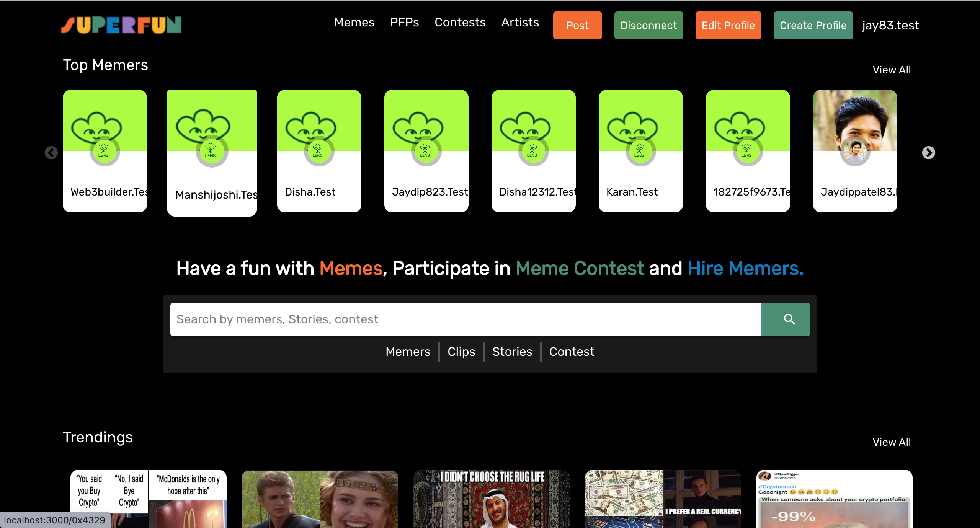Click the search magnifier icon button

point(785,319)
